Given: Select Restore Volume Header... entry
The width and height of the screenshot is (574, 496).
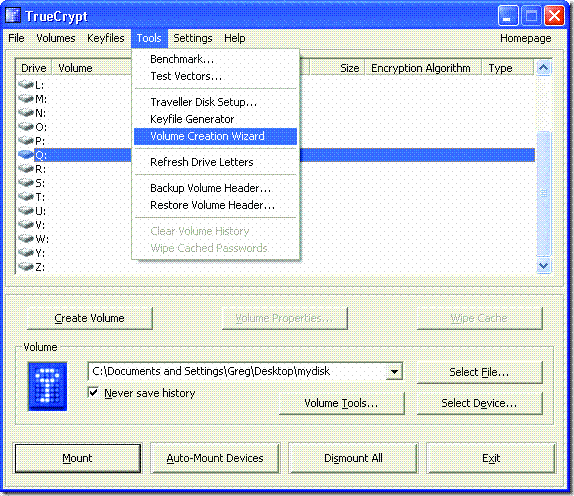Looking at the screenshot, I should click(216, 205).
